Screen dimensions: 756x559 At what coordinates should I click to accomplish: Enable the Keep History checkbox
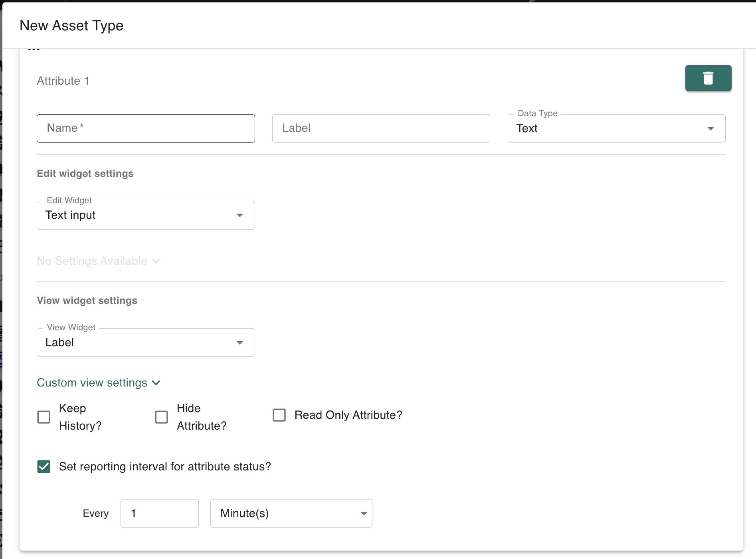(x=44, y=417)
